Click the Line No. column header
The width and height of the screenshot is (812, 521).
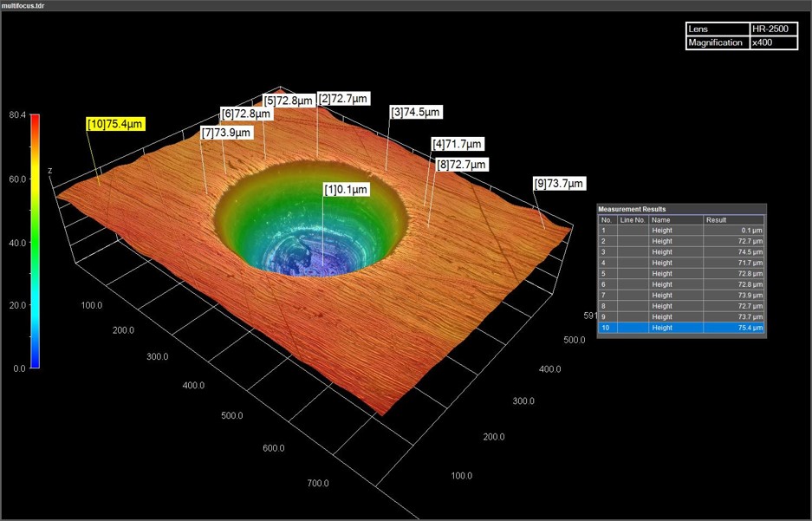coord(632,220)
